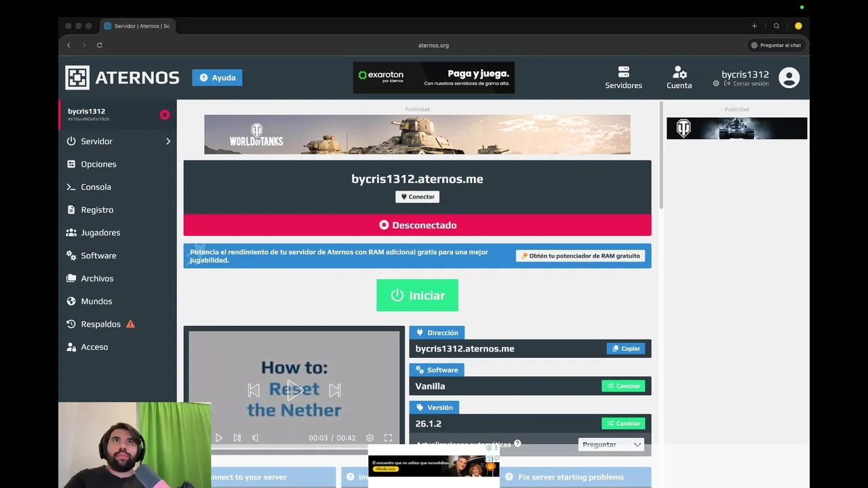The image size is (868, 488).
Task: Open the Software sidebar item
Action: click(x=118, y=256)
